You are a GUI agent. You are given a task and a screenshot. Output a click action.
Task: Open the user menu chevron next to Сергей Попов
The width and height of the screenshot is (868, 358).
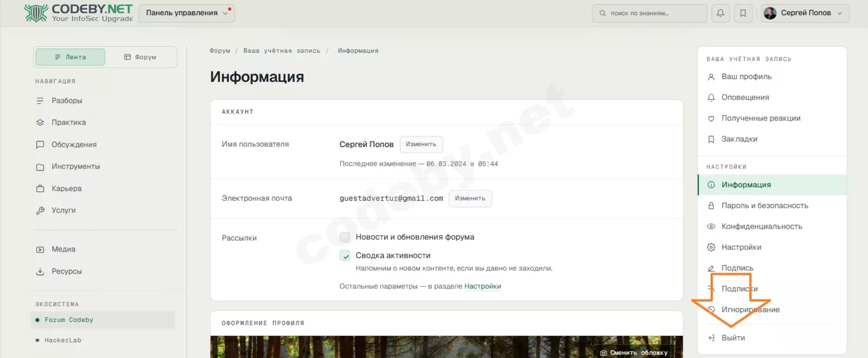(x=840, y=13)
